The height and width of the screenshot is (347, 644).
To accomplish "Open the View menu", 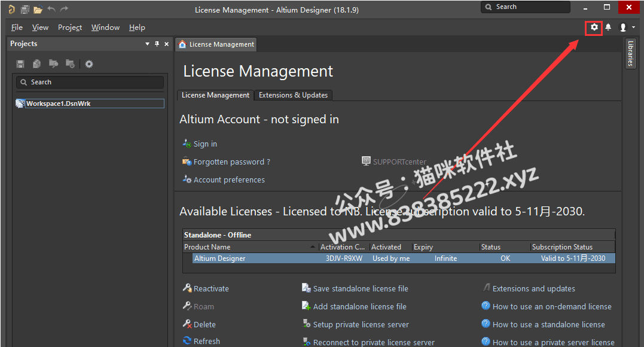I will [x=40, y=28].
